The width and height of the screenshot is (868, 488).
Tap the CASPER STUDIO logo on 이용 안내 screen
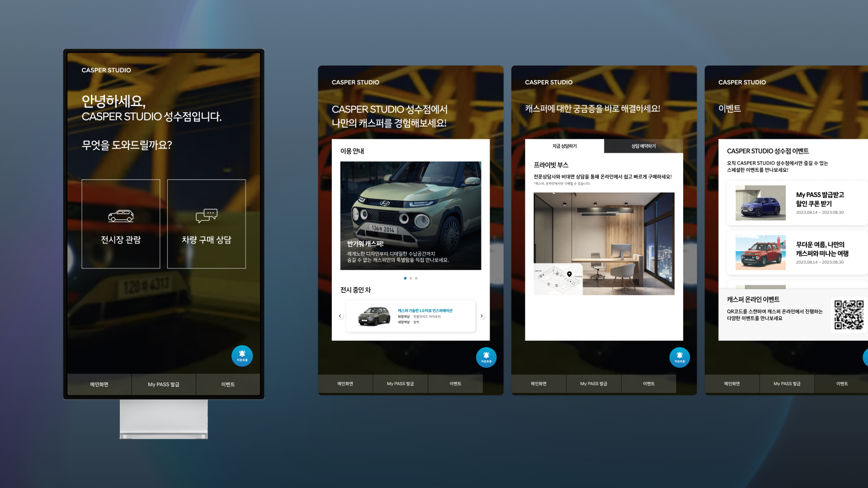[x=355, y=82]
